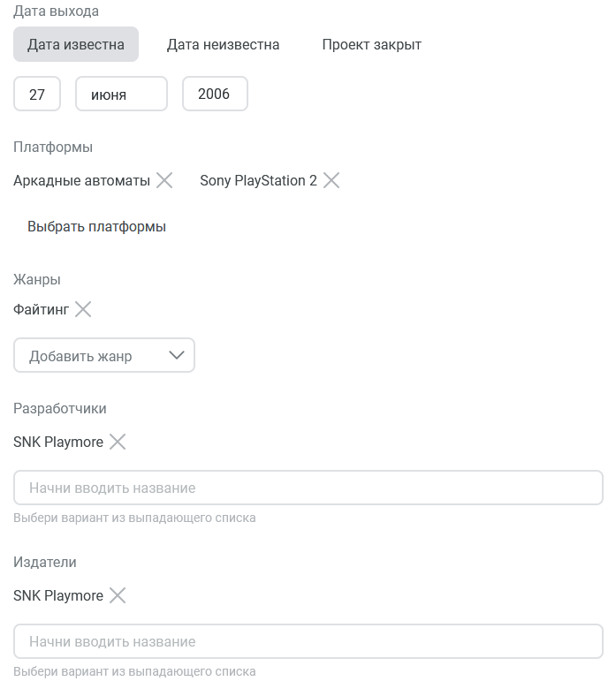Viewport: 616px width, 681px height.
Task: Click SNK Playmore under Разработчики
Action: [58, 442]
